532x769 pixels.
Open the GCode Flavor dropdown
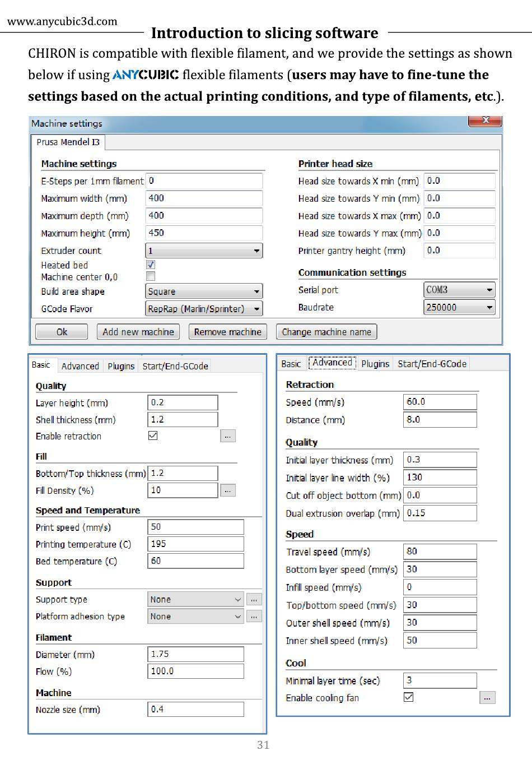click(204, 309)
